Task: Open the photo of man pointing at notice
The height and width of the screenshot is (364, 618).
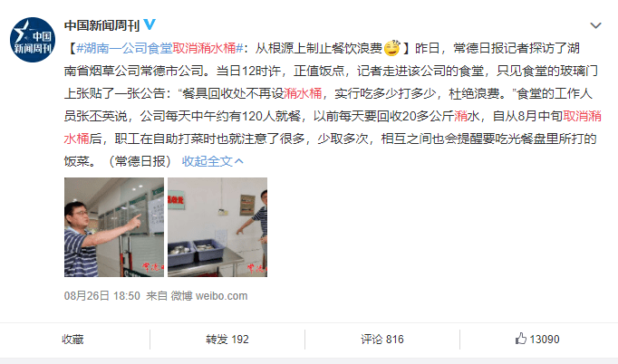Action: pyautogui.click(x=114, y=227)
